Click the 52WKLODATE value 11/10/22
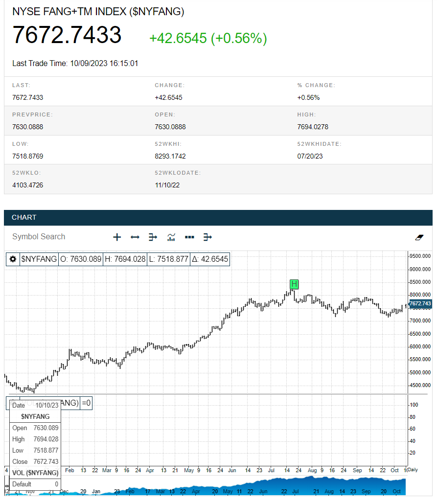Screen dimensions: 437x504 (167, 185)
